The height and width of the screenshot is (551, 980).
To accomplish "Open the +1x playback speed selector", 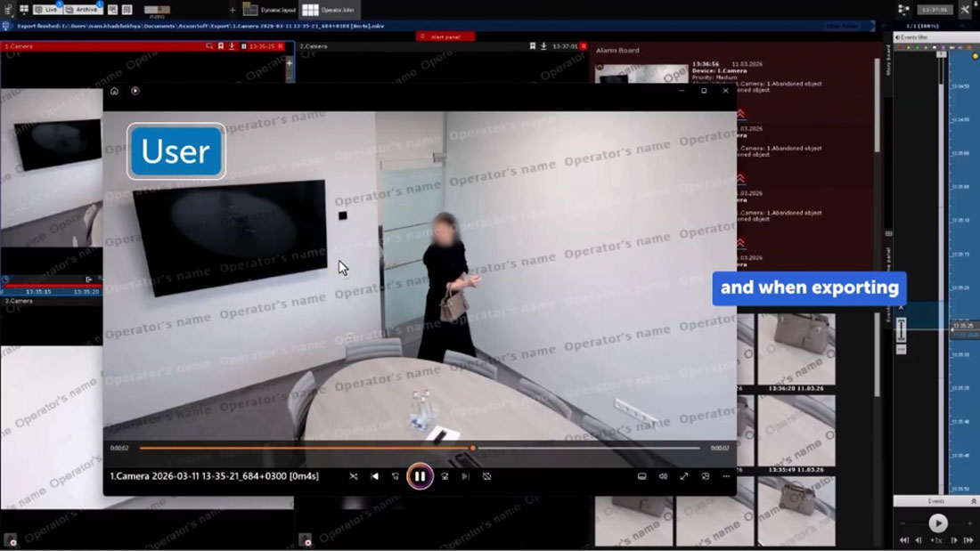I will pyautogui.click(x=935, y=540).
